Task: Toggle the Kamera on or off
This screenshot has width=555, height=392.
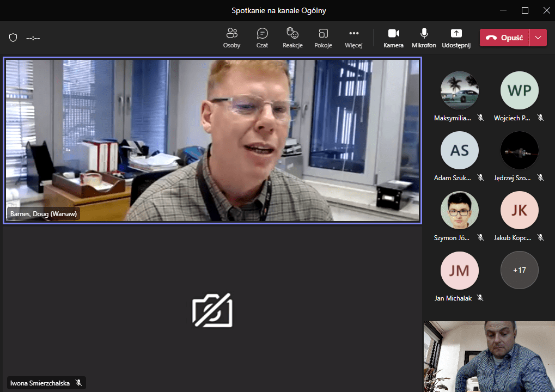Action: [393, 38]
